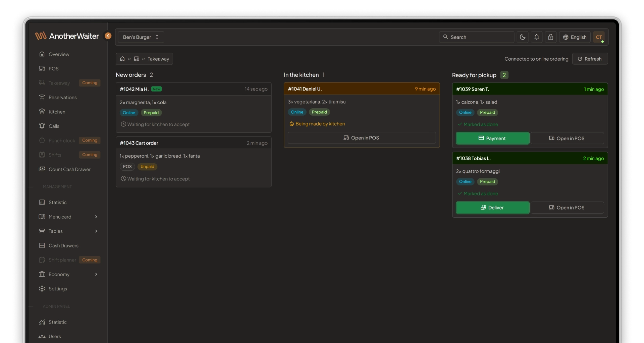Image resolution: width=644 pixels, height=343 pixels.
Task: Click the Punch clock sidebar item
Action: [x=69, y=140]
